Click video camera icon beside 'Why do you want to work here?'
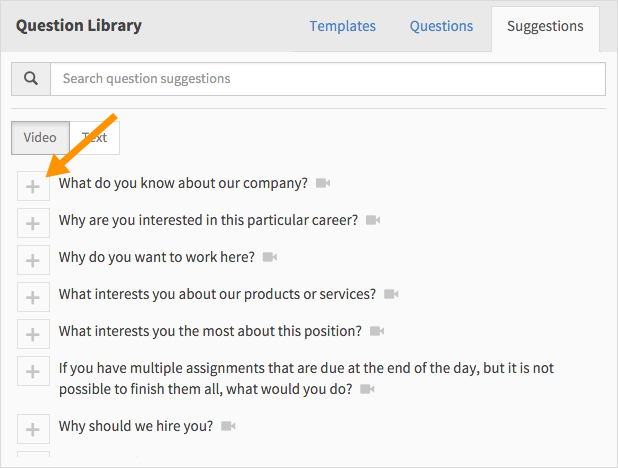 (x=270, y=257)
